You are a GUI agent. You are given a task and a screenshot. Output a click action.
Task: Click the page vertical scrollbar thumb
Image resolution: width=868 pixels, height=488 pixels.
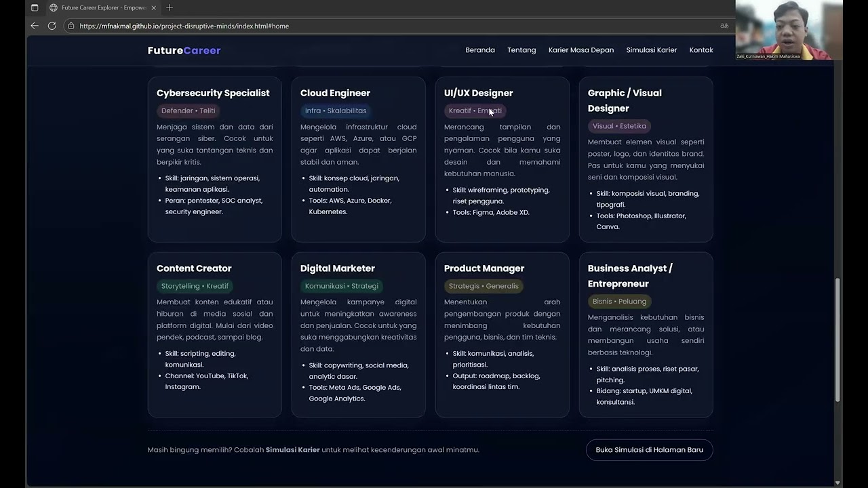click(837, 339)
